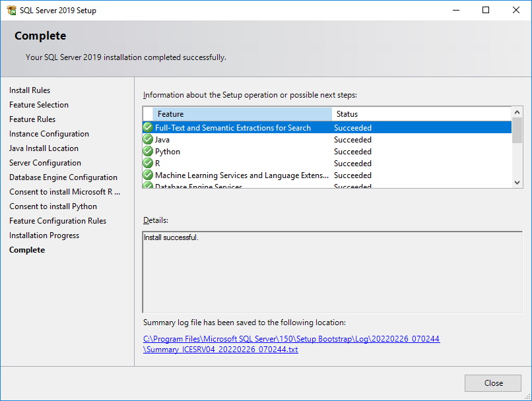
Task: Click the Succeeded status for Java
Action: click(352, 140)
